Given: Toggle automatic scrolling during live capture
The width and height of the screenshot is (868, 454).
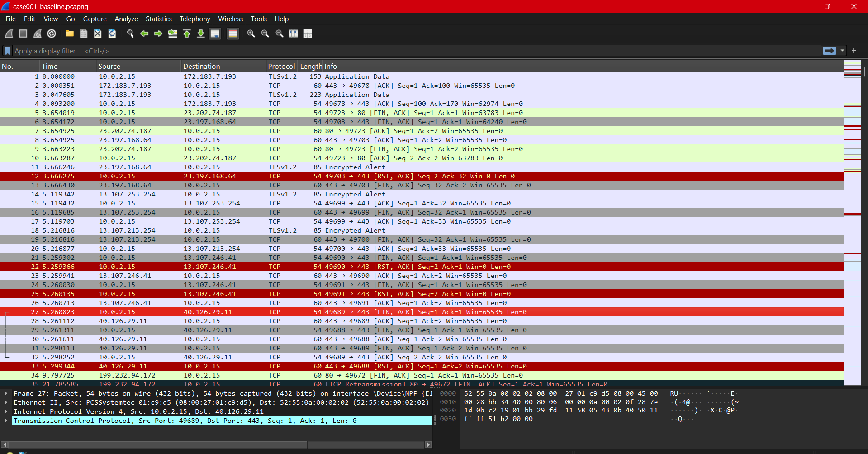Looking at the screenshot, I should point(215,33).
